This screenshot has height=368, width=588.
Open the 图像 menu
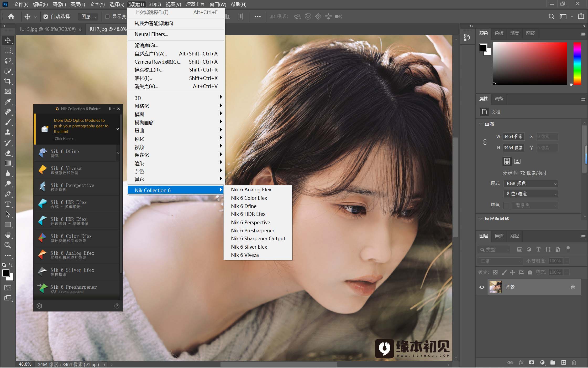click(x=59, y=4)
